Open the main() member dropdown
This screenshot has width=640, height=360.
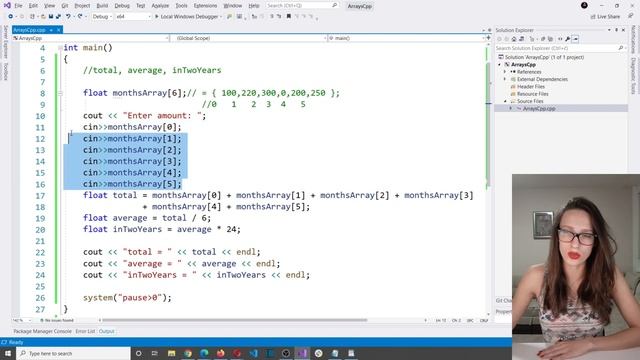[406, 38]
